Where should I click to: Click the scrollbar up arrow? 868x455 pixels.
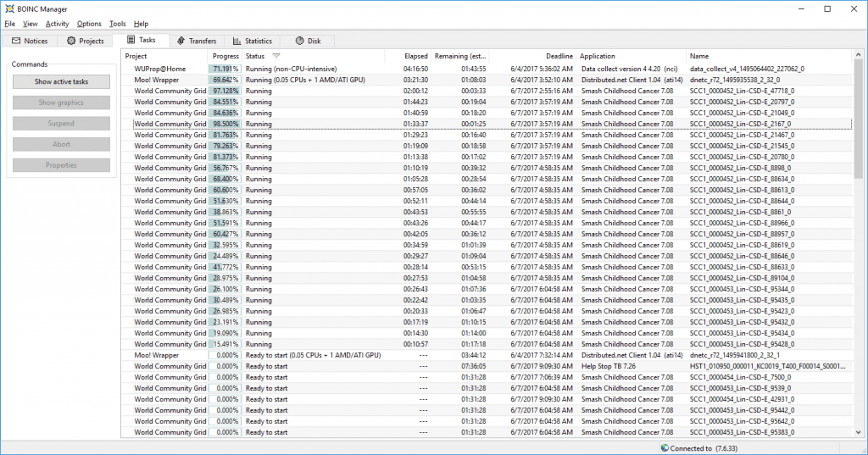pos(858,55)
